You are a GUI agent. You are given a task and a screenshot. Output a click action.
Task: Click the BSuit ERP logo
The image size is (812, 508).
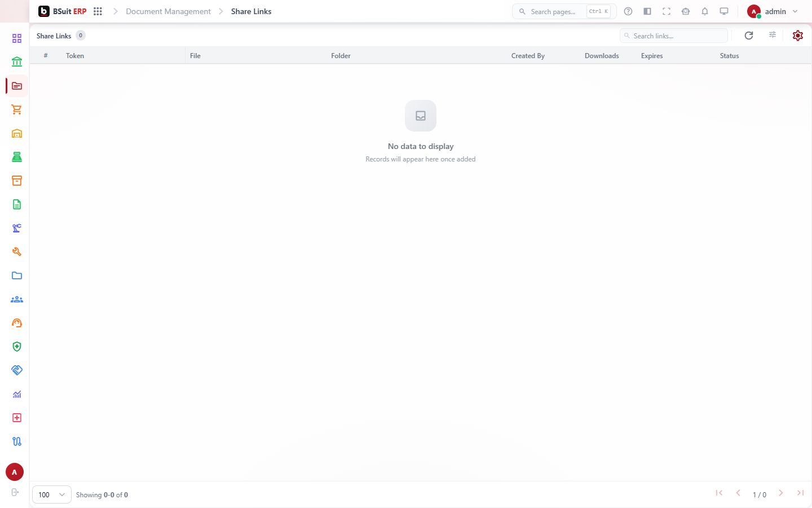coord(63,11)
